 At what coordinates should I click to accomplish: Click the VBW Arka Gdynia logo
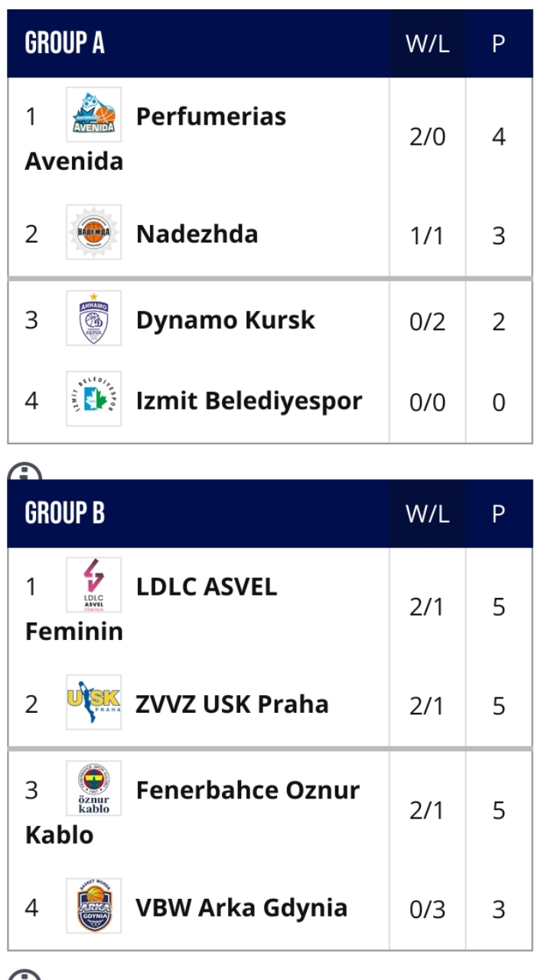[93, 906]
